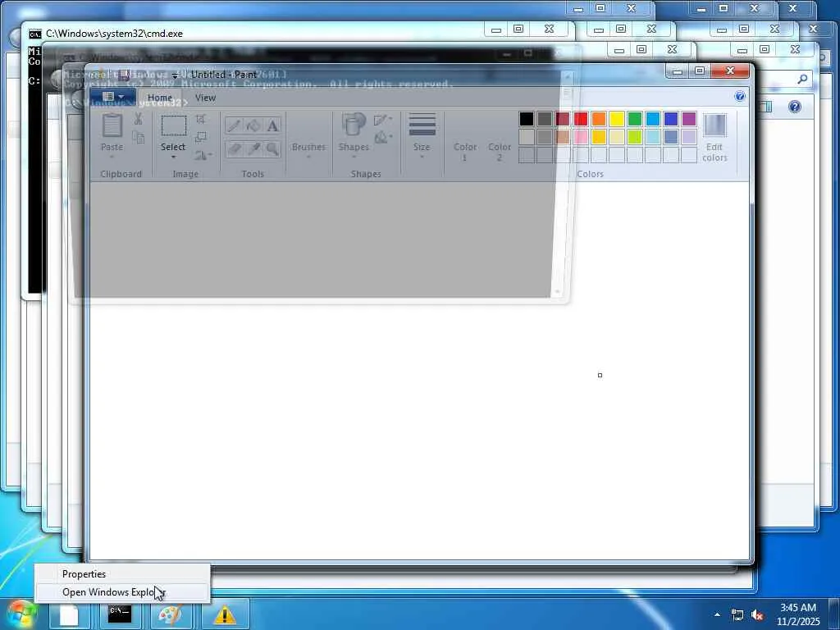Click the Crop icon in Image group
Screen dimensions: 840x630
[x=201, y=119]
